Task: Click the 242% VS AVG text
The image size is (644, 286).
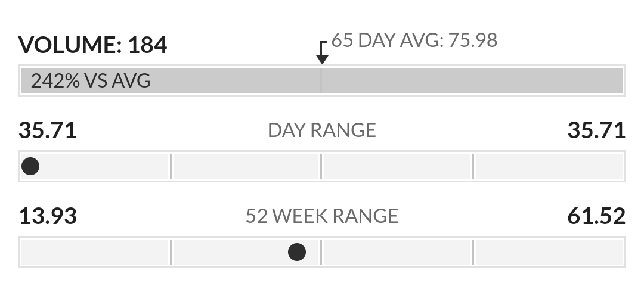Action: pyautogui.click(x=91, y=80)
